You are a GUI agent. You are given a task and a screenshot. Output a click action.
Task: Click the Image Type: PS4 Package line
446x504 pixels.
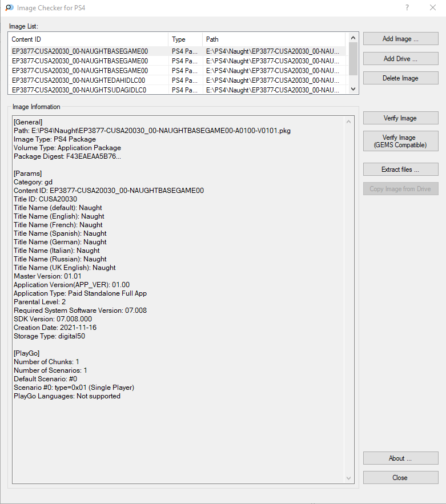pyautogui.click(x=55, y=139)
